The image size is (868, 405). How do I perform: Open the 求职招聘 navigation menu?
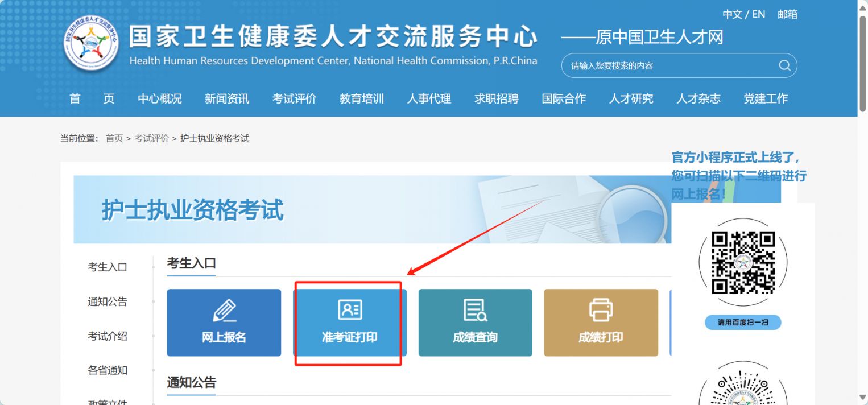click(497, 98)
